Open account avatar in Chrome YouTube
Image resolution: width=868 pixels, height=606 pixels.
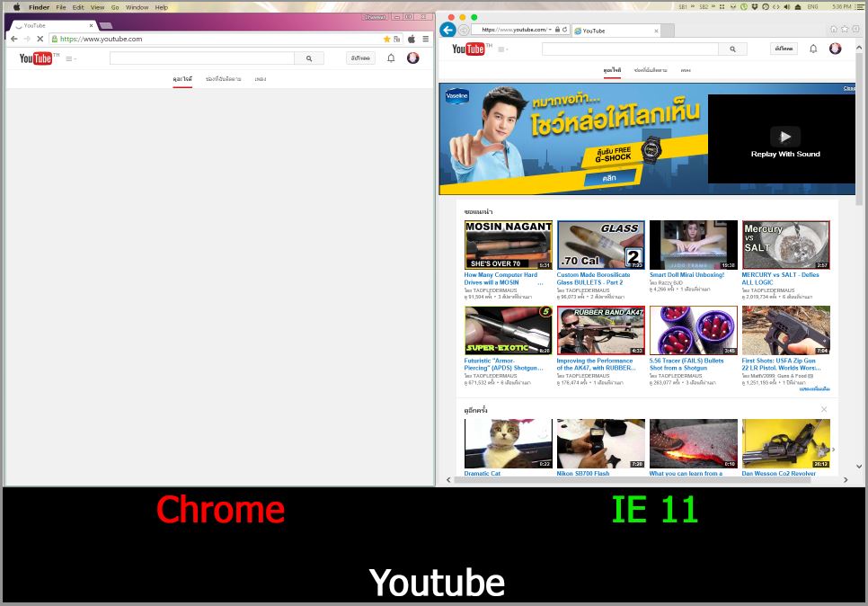click(413, 58)
